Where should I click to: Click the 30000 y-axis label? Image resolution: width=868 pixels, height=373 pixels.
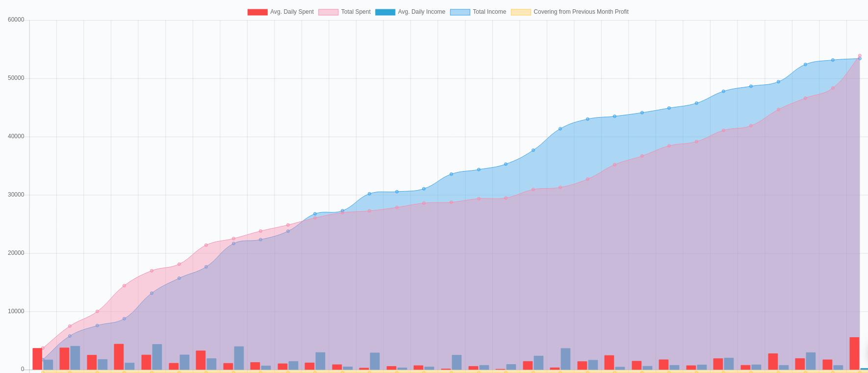click(x=16, y=195)
